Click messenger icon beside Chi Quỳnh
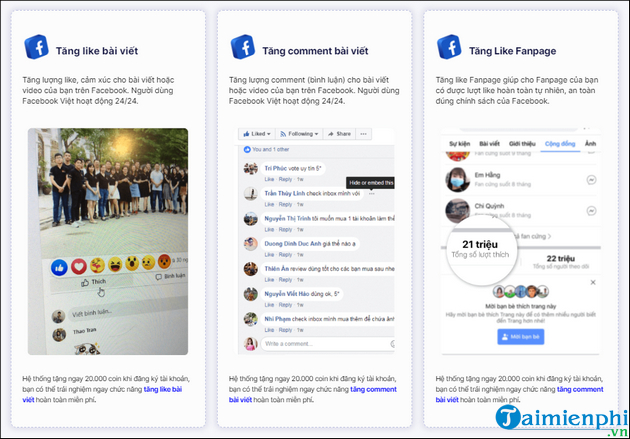630x439 pixels. tap(591, 210)
